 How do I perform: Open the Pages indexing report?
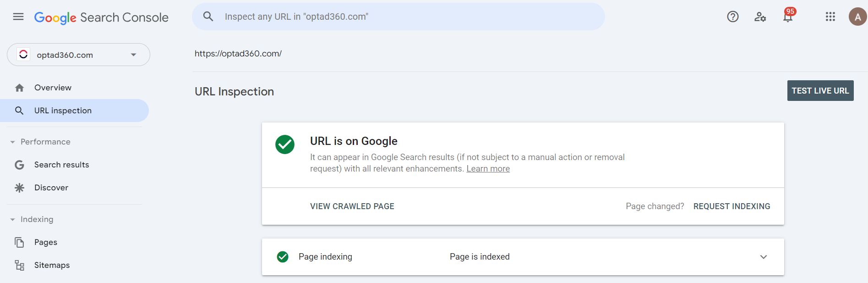[74, 242]
